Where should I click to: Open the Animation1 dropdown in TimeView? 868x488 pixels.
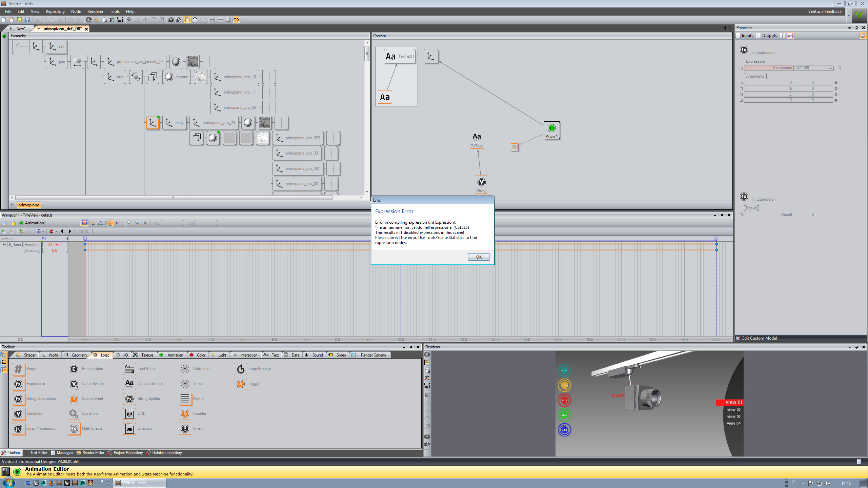[77, 223]
